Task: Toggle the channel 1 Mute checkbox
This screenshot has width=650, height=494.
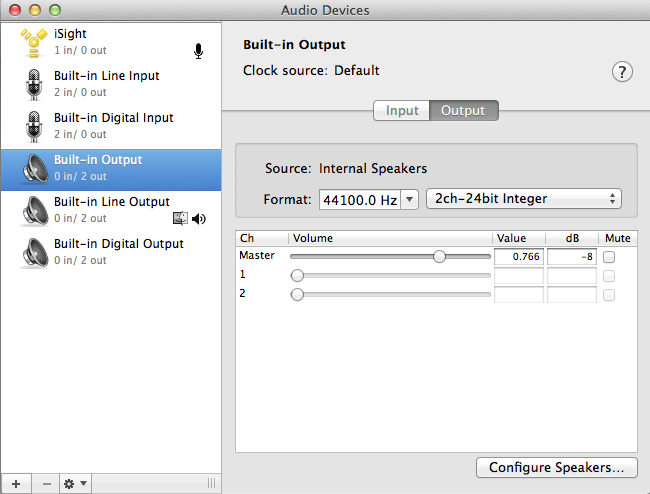Action: pos(609,276)
